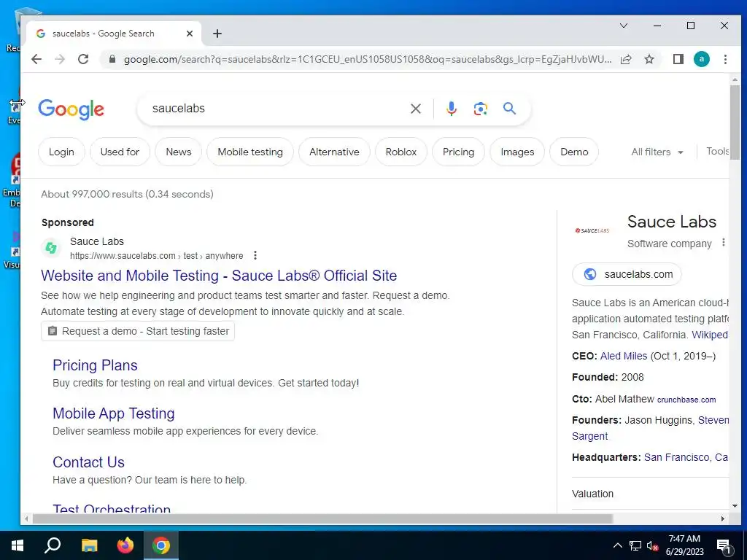The image size is (747, 560).
Task: Open the Windows Start menu
Action: (x=18, y=545)
